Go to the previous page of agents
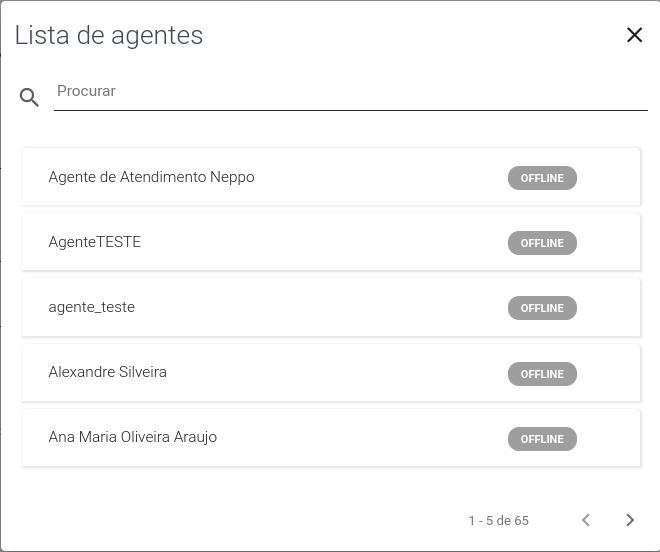660x552 pixels. point(585,520)
